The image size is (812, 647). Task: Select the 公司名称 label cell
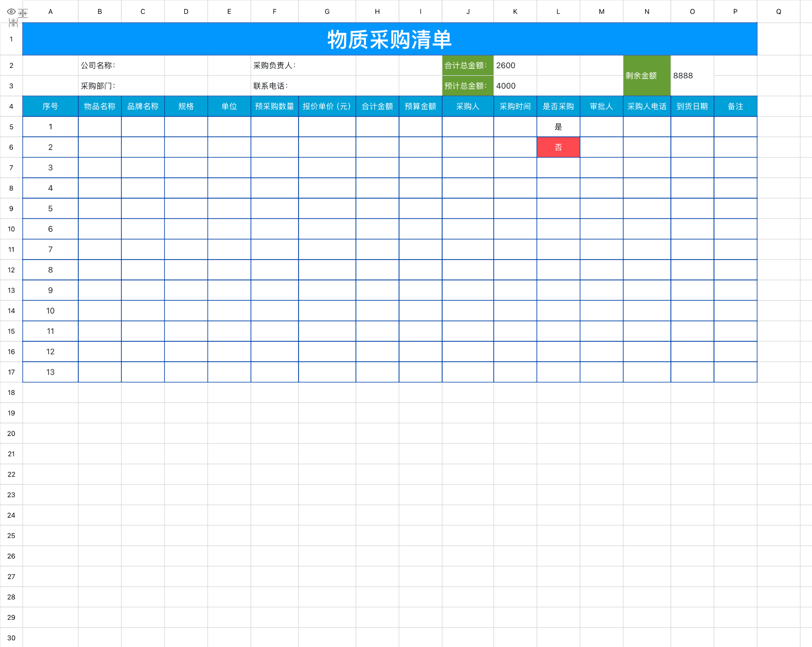100,65
